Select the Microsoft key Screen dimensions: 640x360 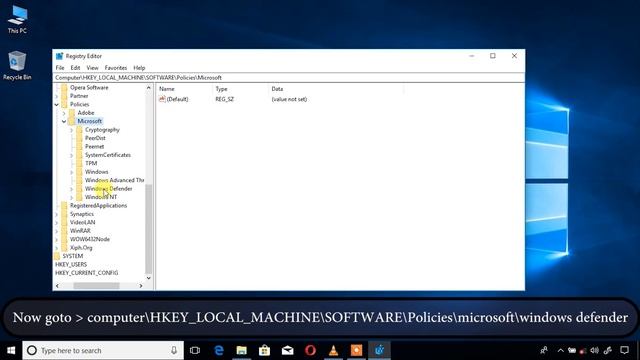tap(89, 121)
